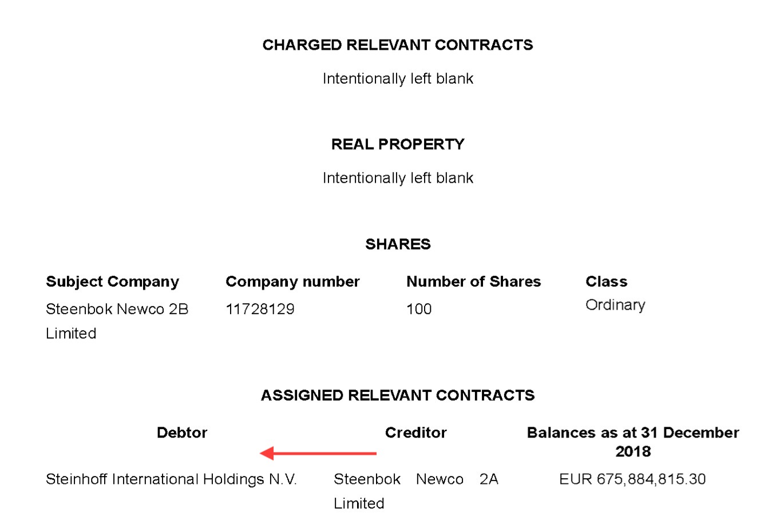Screen dimensions: 764x532
Task: Select the Class column header
Action: click(606, 281)
